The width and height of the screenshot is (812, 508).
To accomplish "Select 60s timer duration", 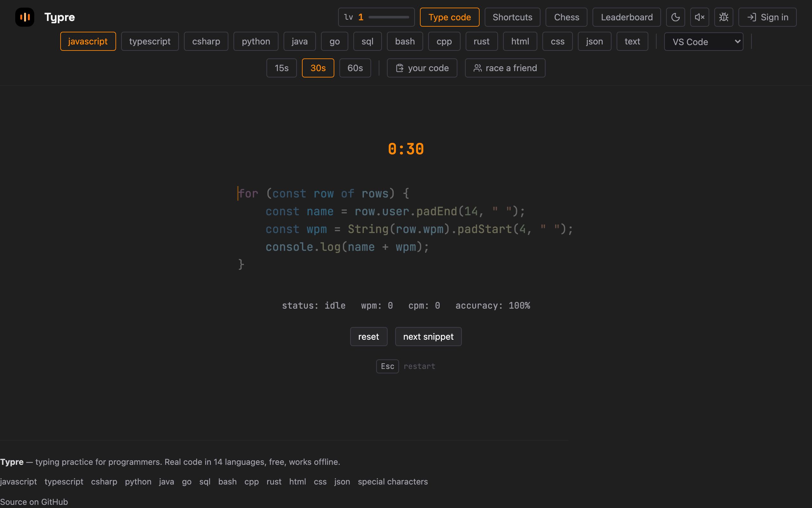I will pyautogui.click(x=355, y=68).
